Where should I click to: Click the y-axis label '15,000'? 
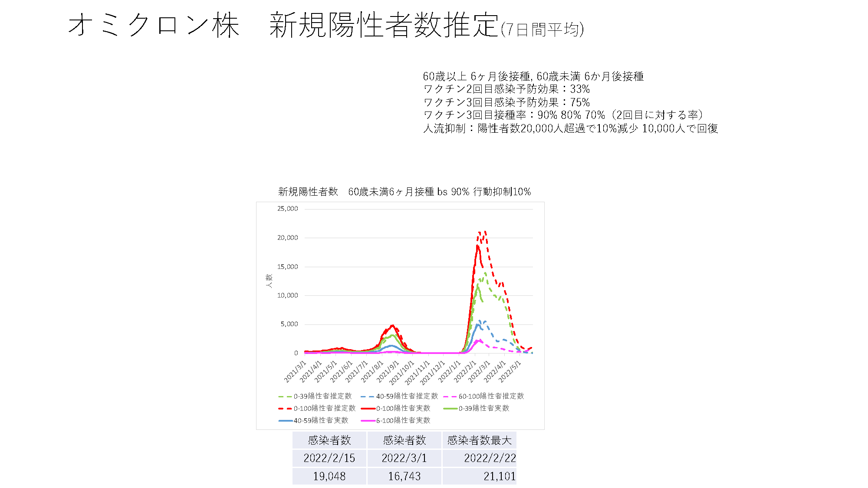pyautogui.click(x=288, y=267)
